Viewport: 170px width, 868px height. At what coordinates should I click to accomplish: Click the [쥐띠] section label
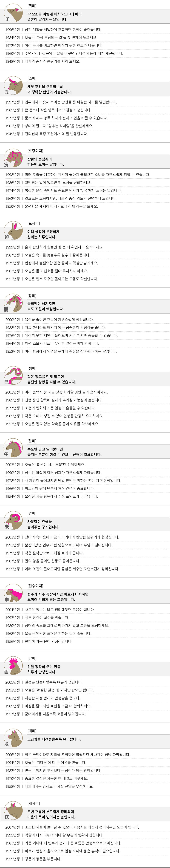click(x=32, y=6)
